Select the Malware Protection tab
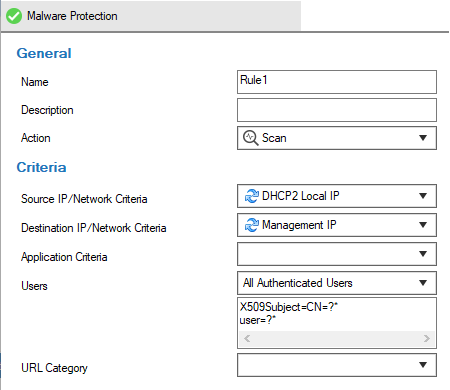Viewport: 450px width, 390px height. click(151, 16)
